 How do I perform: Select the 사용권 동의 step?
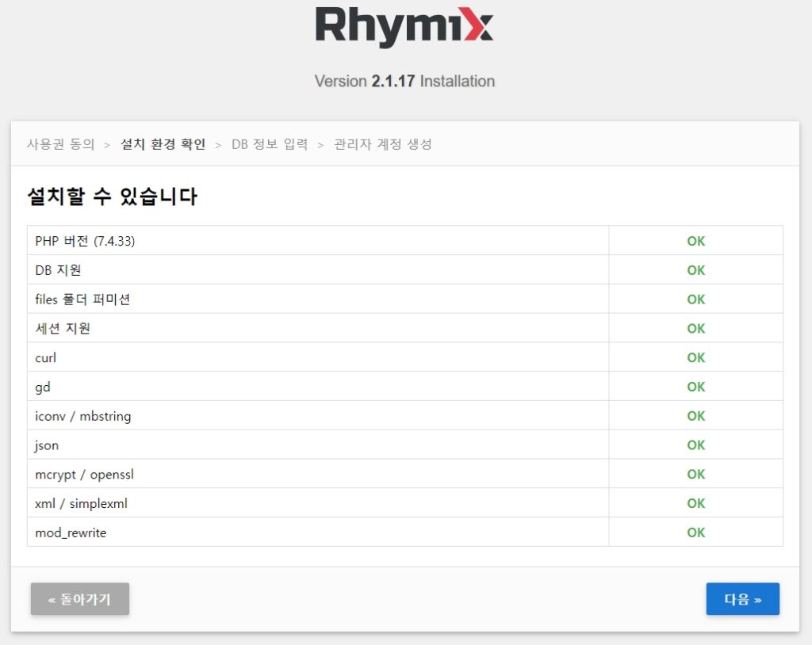60,144
